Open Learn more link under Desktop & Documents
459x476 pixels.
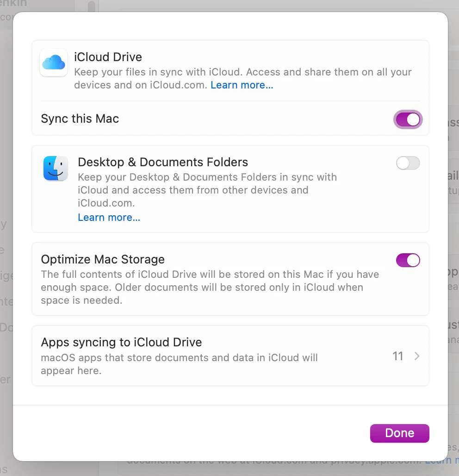[x=109, y=217]
